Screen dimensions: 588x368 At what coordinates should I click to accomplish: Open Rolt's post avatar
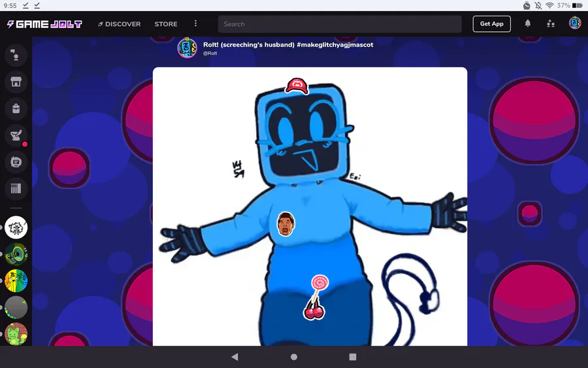click(187, 48)
